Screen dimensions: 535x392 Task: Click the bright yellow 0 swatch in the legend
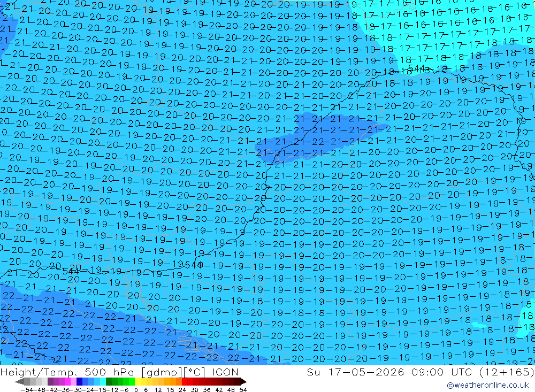click(138, 381)
